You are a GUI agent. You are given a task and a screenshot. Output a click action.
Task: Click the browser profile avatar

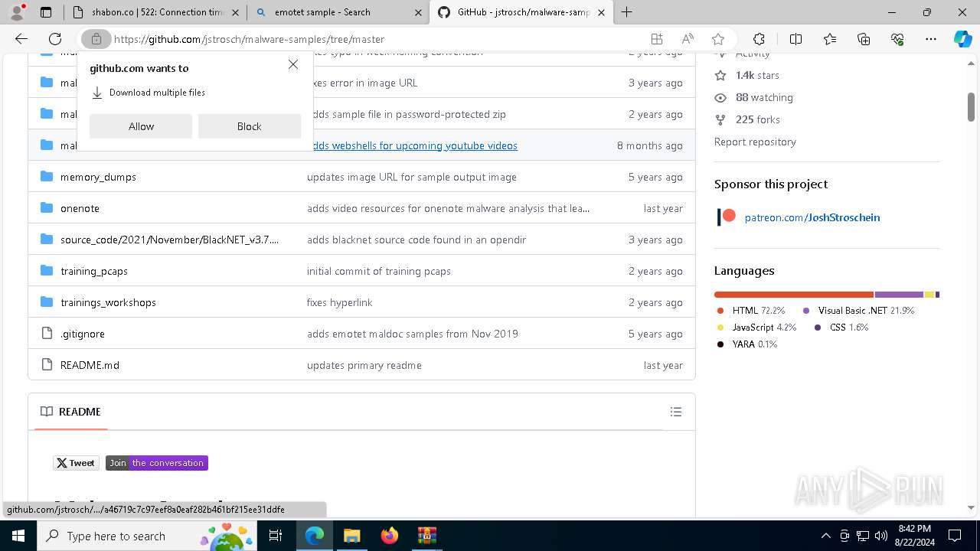click(x=17, y=12)
